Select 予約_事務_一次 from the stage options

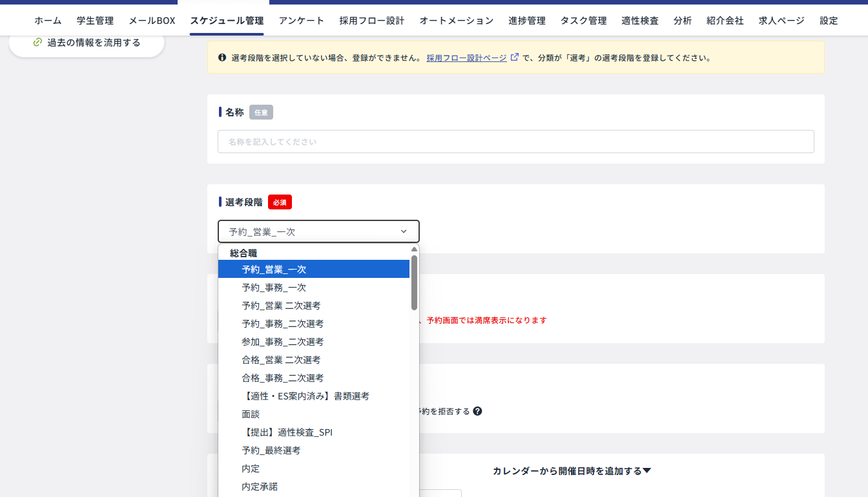coord(273,287)
